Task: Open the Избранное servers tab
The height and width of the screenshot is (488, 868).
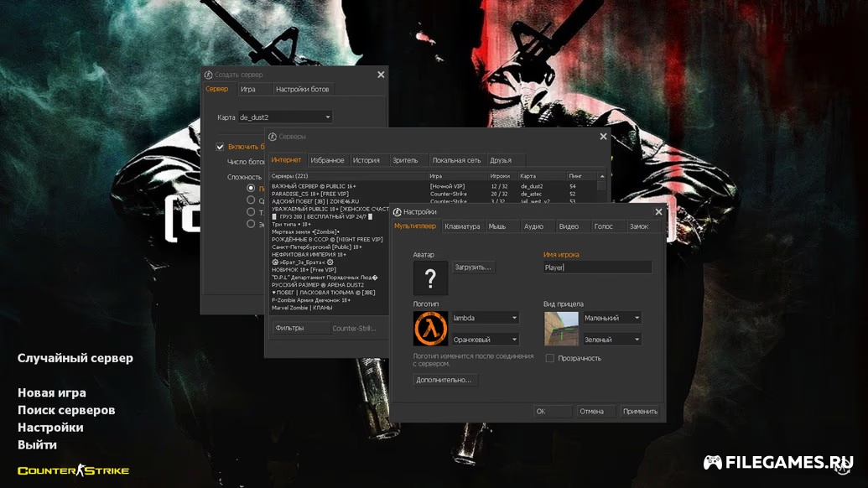Action: [x=327, y=160]
